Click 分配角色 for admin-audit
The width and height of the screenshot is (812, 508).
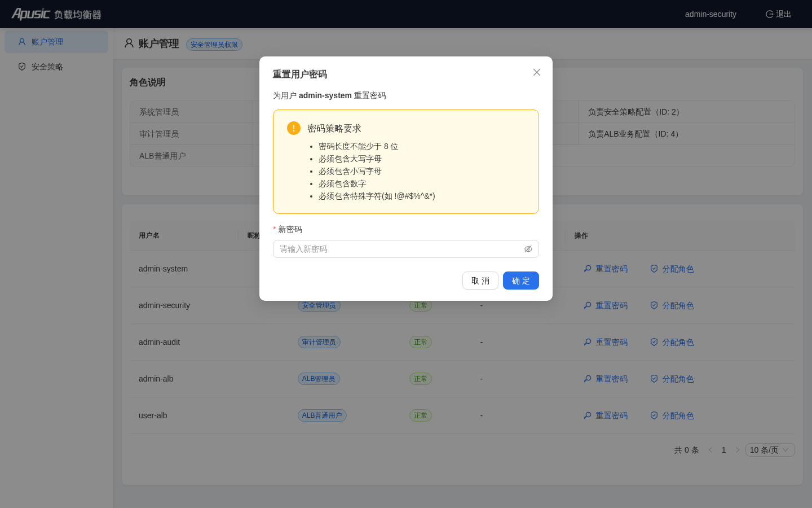(x=672, y=342)
